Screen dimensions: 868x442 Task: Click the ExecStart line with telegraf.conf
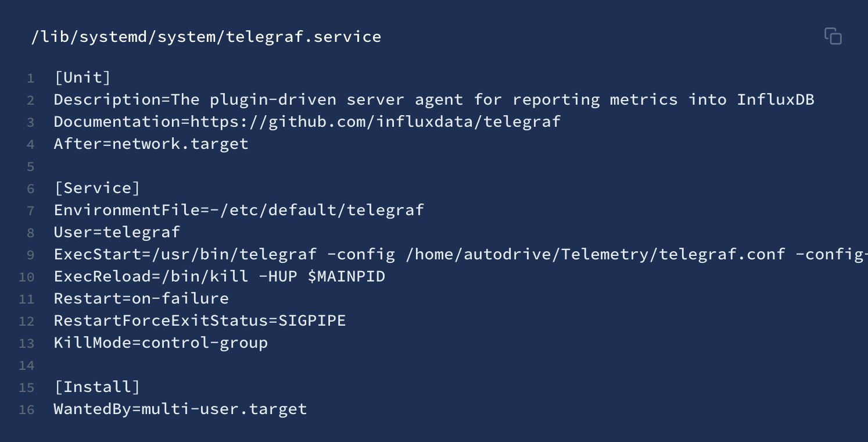click(x=461, y=254)
